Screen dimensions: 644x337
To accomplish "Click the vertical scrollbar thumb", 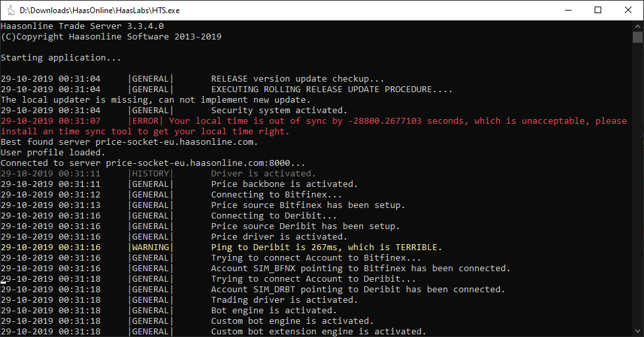I will [x=637, y=37].
